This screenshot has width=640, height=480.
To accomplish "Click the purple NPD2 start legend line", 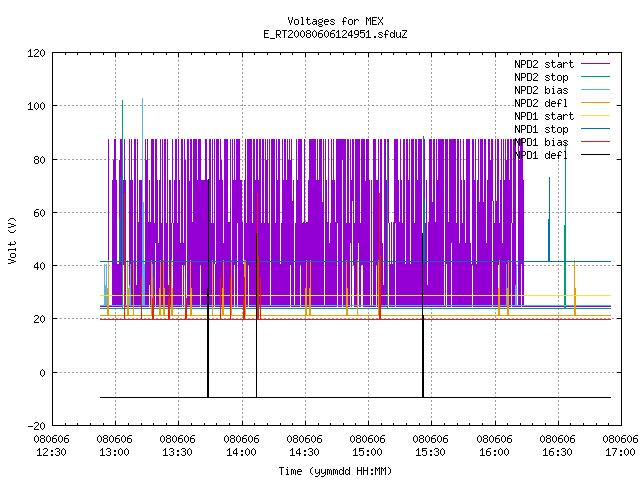I will pos(596,64).
